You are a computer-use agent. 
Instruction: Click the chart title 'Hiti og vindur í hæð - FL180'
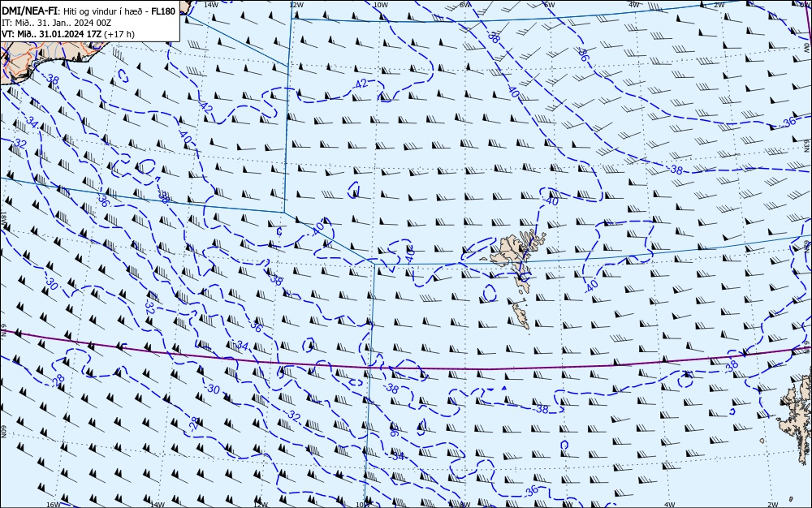click(x=119, y=11)
